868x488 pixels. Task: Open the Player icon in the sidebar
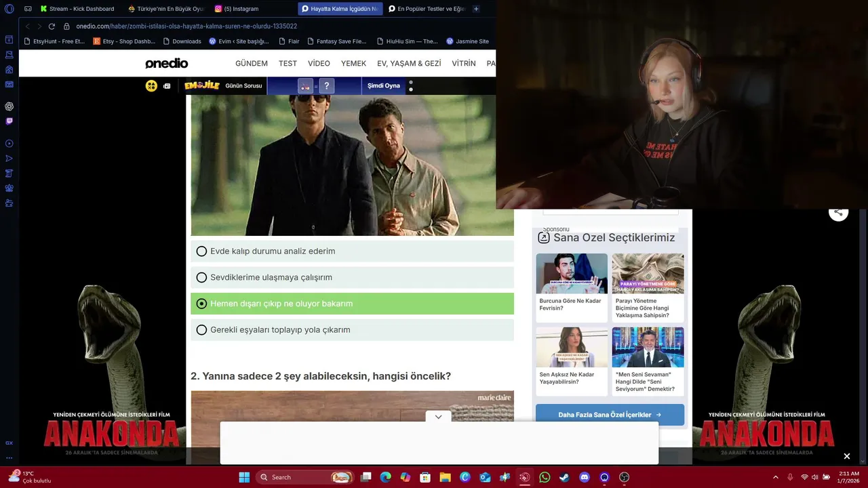[9, 144]
